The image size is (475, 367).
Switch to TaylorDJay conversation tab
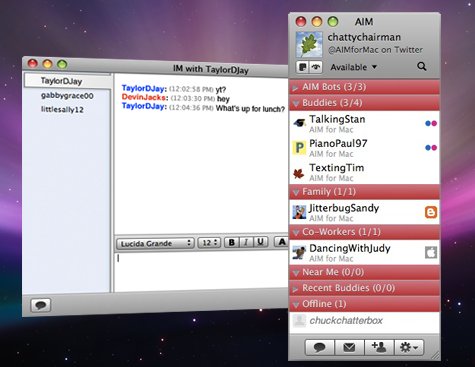click(x=68, y=81)
